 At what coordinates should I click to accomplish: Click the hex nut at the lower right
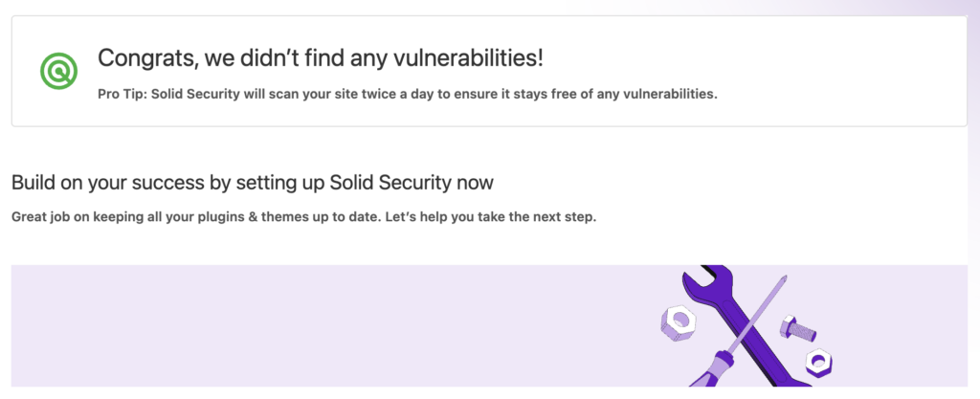pyautogui.click(x=817, y=362)
